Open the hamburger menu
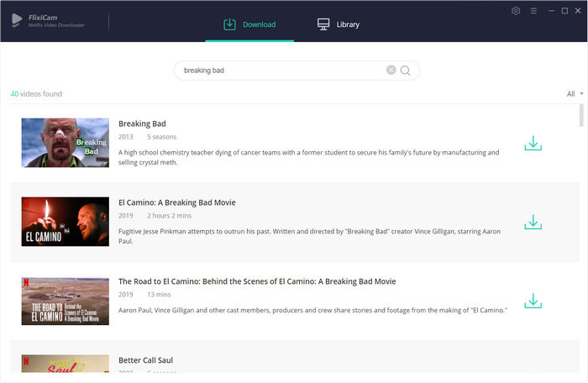This screenshot has width=588, height=383. coord(533,11)
